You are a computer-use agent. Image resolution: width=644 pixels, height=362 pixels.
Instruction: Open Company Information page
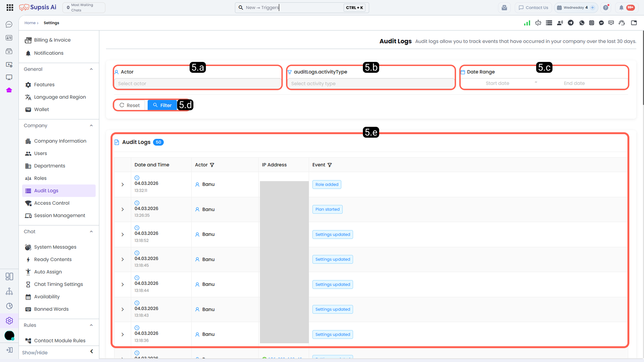pyautogui.click(x=59, y=141)
